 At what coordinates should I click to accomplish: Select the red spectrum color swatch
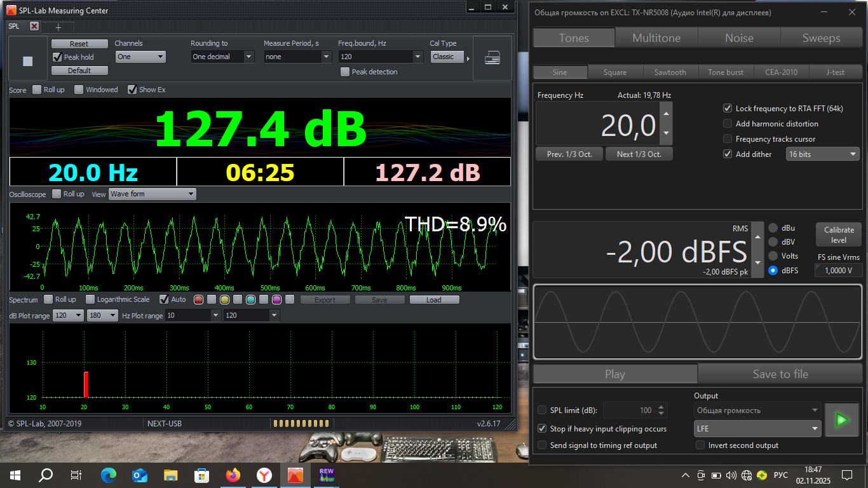(198, 299)
